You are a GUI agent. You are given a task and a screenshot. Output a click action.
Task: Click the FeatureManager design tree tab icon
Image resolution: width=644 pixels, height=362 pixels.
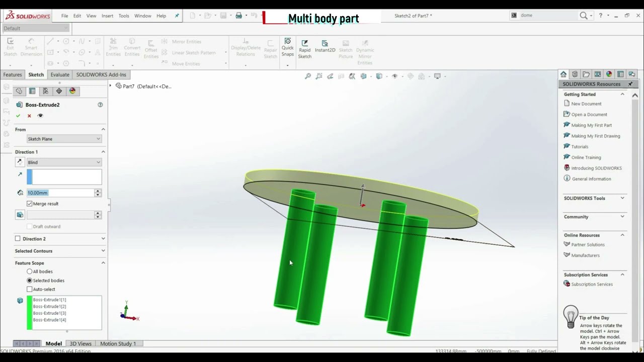coord(19,91)
